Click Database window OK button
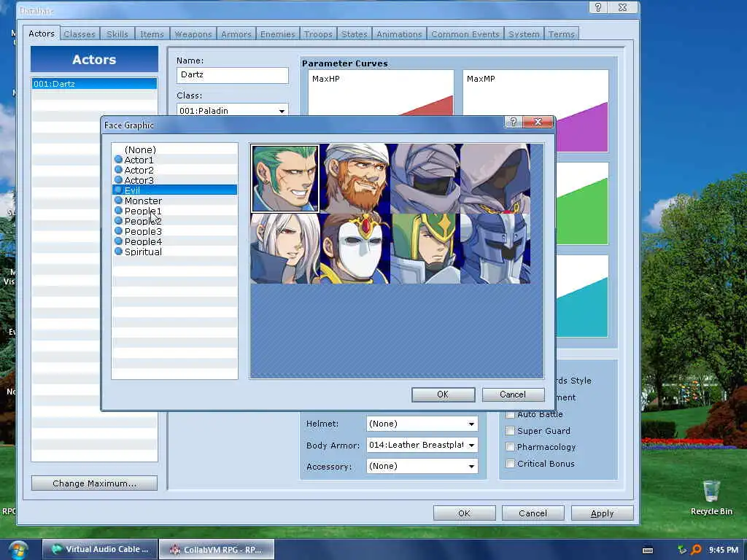 tap(465, 513)
